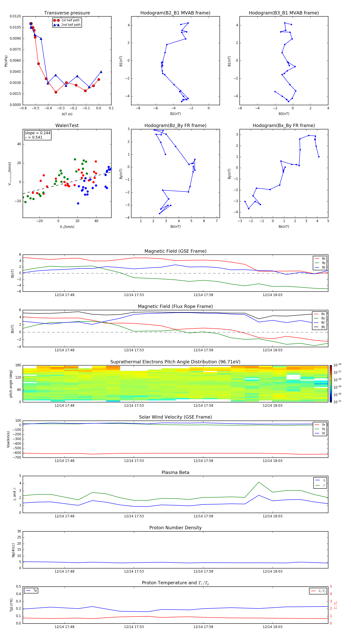Click the 'A(T·m)' x-axis label

coord(67,114)
